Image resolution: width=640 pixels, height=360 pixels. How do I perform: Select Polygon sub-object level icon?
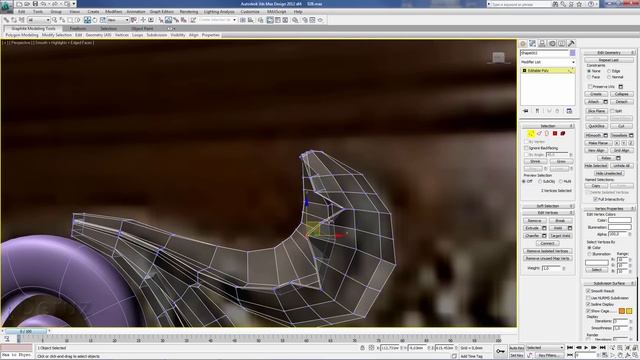pos(555,133)
